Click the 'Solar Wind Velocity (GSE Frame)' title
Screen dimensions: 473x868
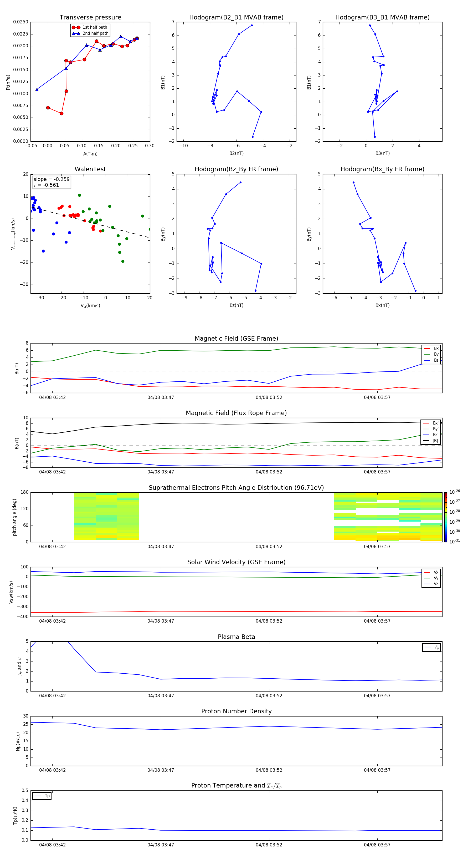[236, 562]
